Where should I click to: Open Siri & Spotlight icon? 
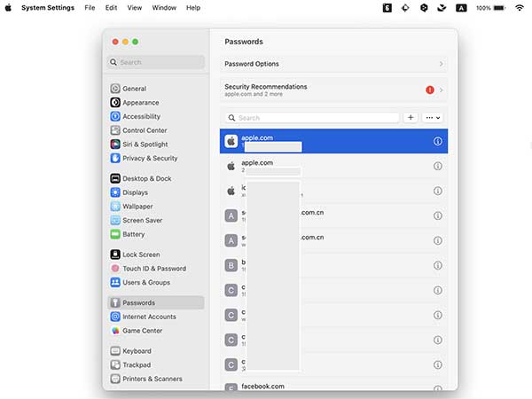(x=115, y=145)
